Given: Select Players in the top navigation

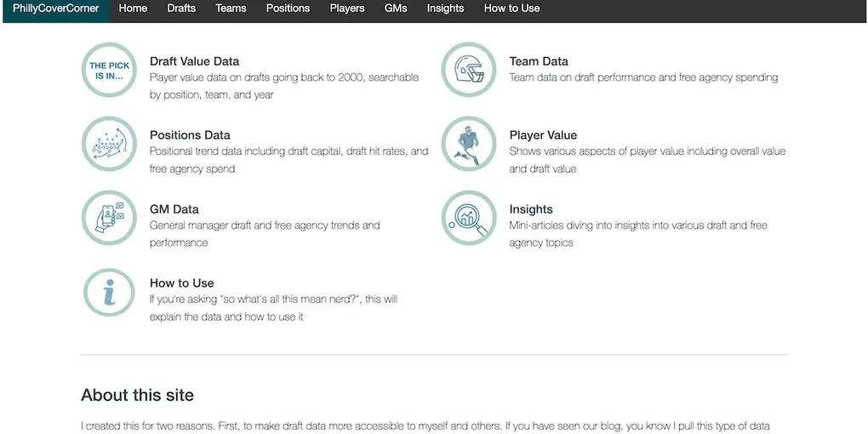Looking at the screenshot, I should click(x=347, y=9).
